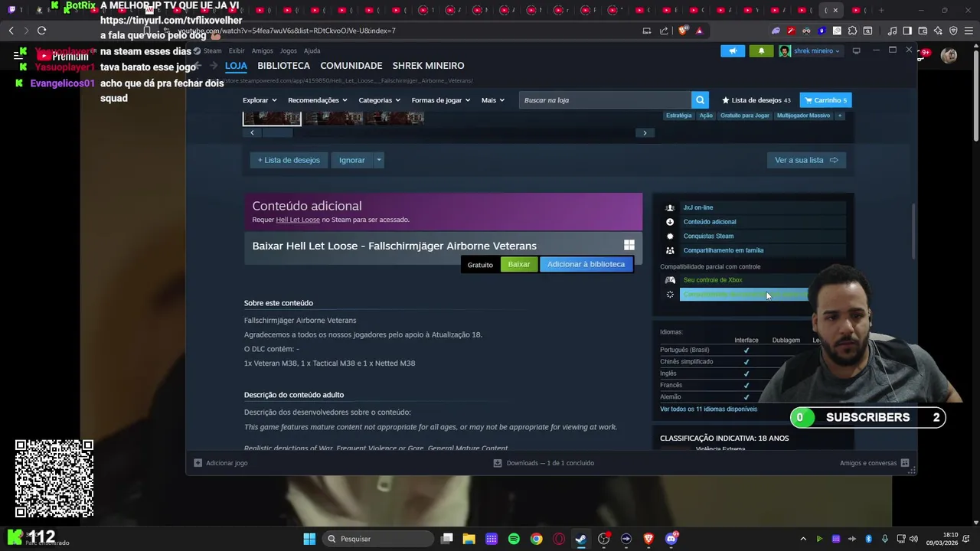Click the Brave Rewards triangle icon
This screenshot has width=980, height=551.
(x=699, y=31)
